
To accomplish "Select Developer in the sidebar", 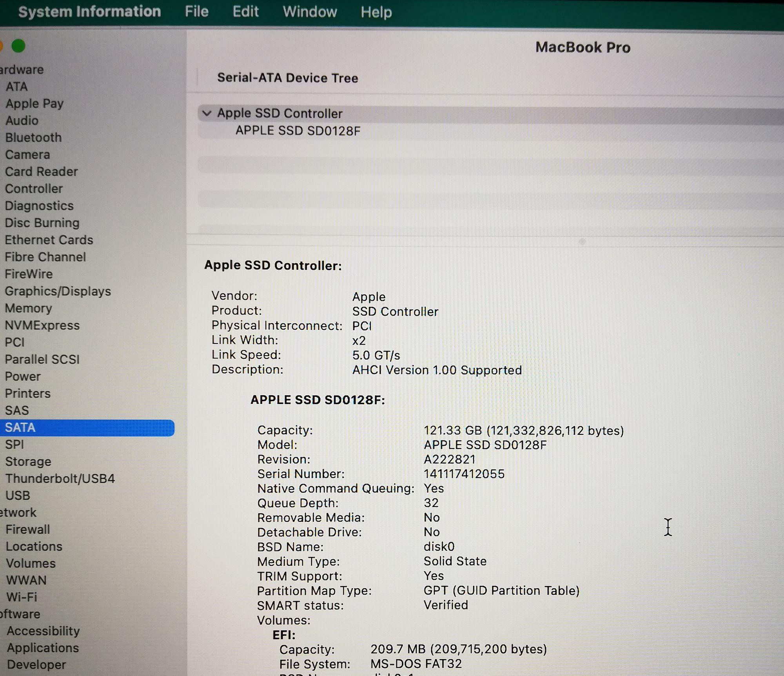I will pyautogui.click(x=36, y=665).
